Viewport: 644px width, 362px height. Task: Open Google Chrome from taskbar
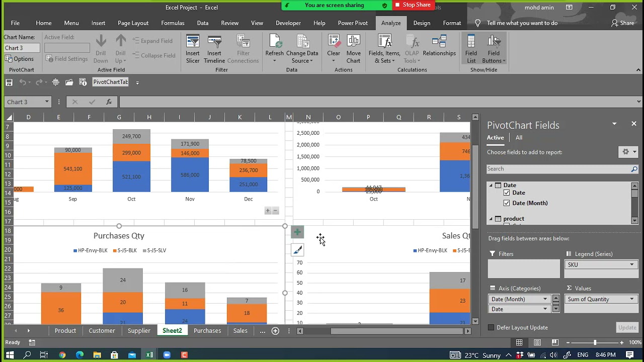[x=62, y=355]
